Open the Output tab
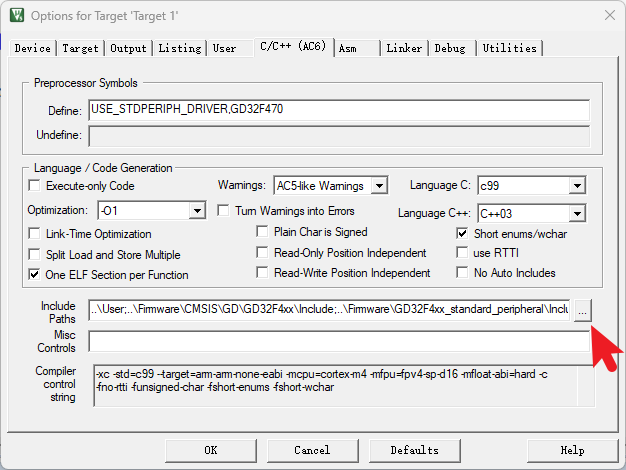Screen dimensions: 626x470 129,48
